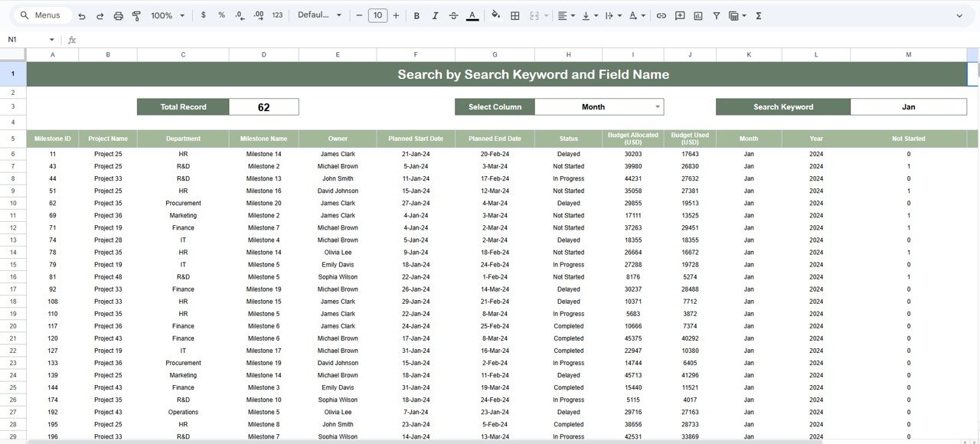This screenshot has height=444, width=980.
Task: Toggle strikethrough formatting
Action: [453, 15]
